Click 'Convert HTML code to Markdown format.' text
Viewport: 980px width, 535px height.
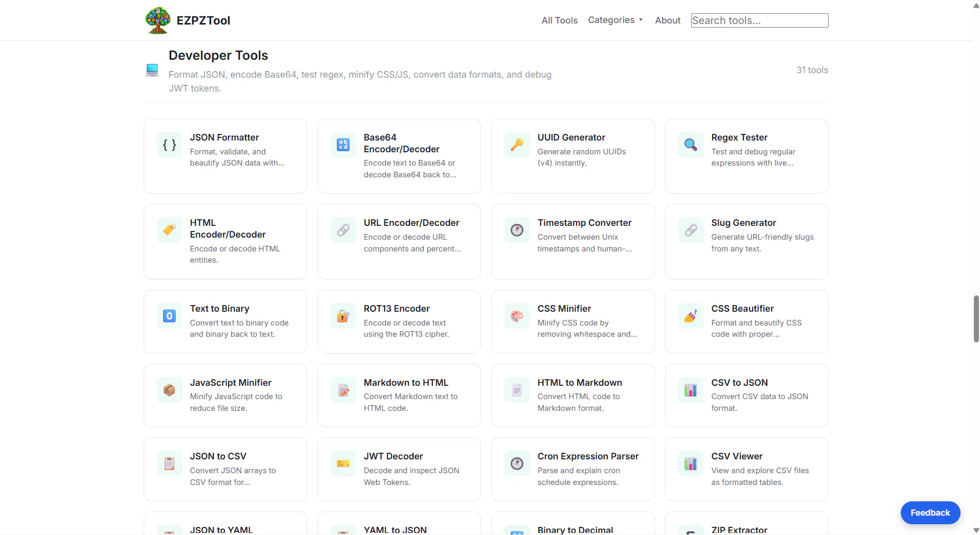click(578, 402)
